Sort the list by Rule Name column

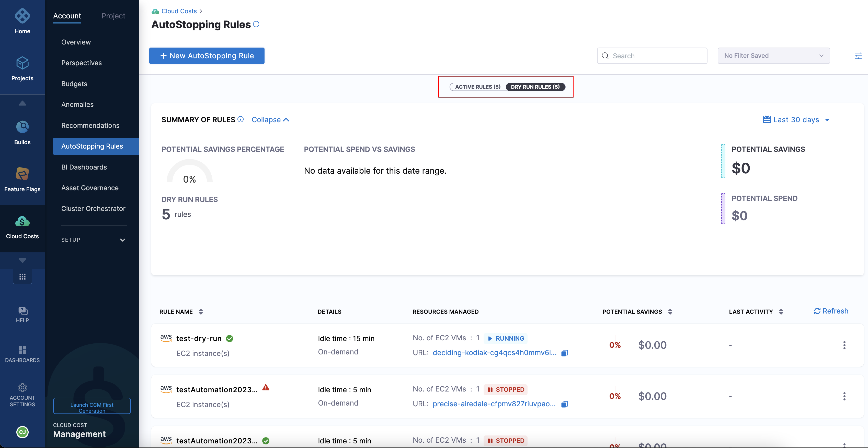pyautogui.click(x=200, y=311)
